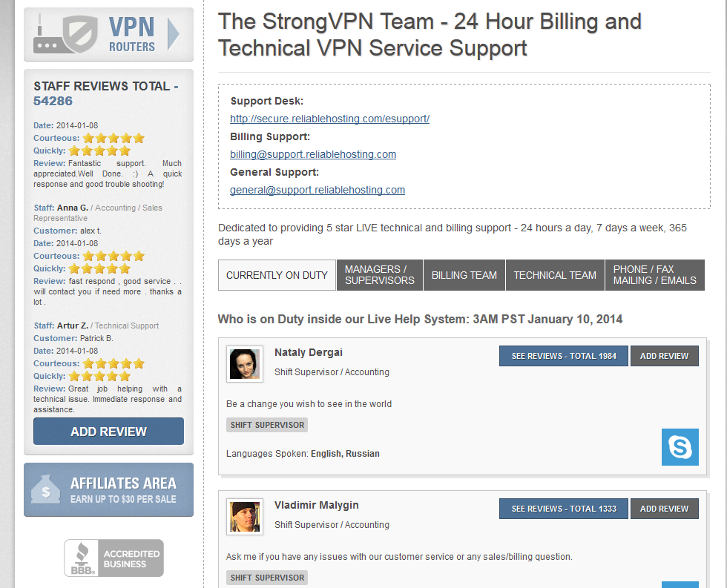Click the money bag icon in Affiliates Area

pos(45,490)
